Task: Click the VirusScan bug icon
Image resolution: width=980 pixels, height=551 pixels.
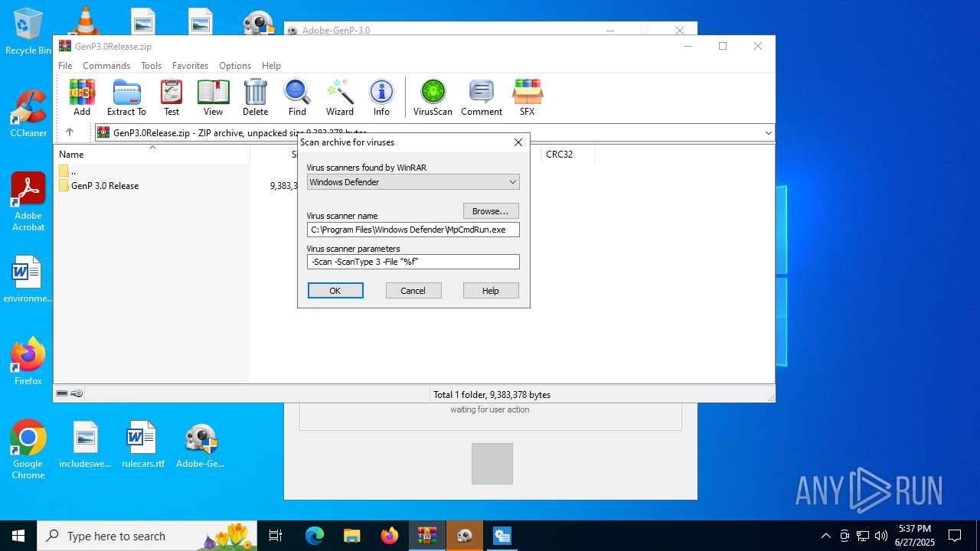Action: [433, 97]
